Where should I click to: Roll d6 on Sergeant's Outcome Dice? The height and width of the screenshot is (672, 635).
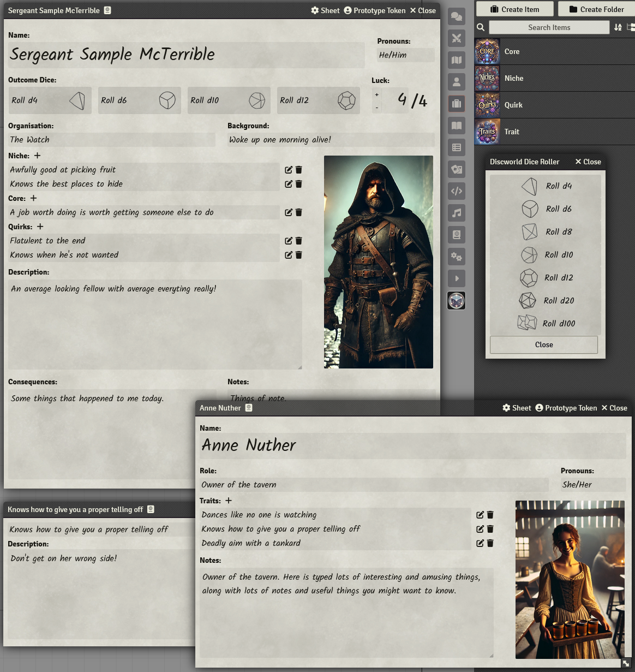click(x=139, y=100)
